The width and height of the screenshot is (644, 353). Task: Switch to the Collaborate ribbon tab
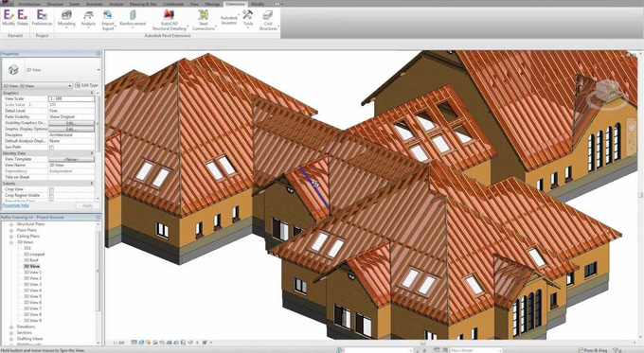173,4
